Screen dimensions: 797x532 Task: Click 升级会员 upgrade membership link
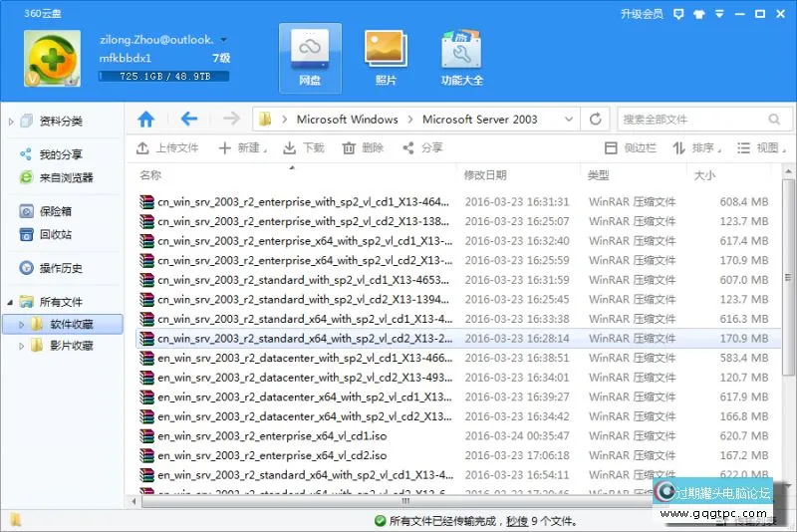coord(642,14)
